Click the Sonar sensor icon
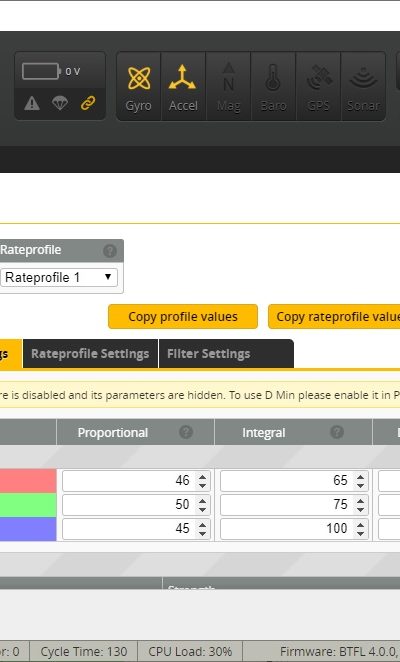Image resolution: width=400 pixels, height=662 pixels. click(x=363, y=87)
